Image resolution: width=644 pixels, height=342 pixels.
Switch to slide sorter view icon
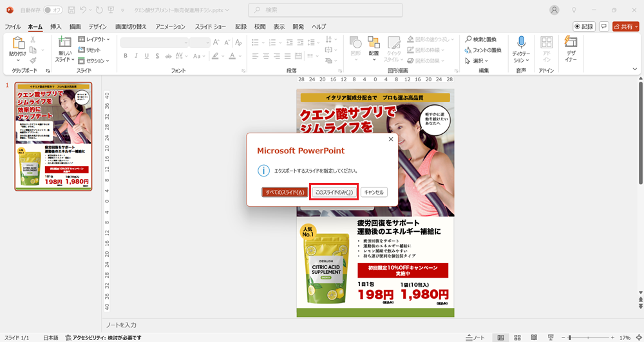[x=518, y=337]
